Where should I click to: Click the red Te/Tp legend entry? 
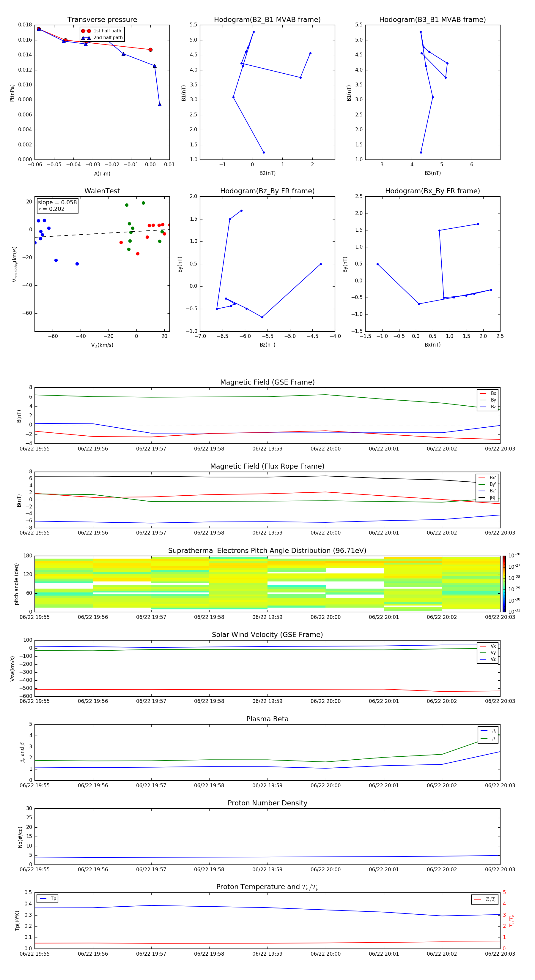(485, 900)
